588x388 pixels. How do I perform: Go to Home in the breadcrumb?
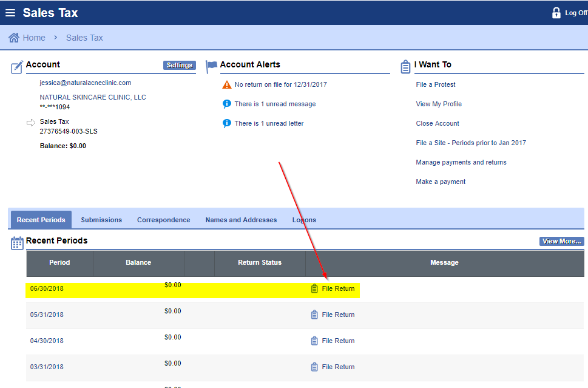pyautogui.click(x=34, y=38)
